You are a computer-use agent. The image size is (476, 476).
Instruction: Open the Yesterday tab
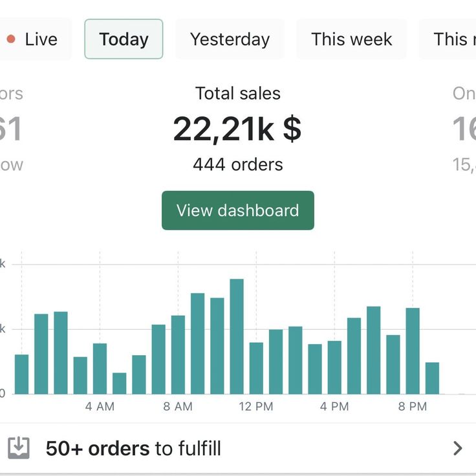tap(230, 39)
